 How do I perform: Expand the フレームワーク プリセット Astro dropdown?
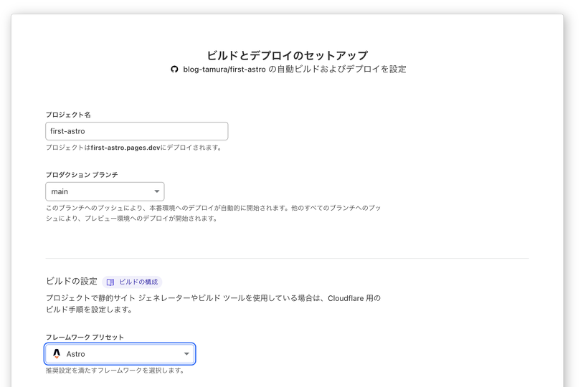pyautogui.click(x=120, y=353)
